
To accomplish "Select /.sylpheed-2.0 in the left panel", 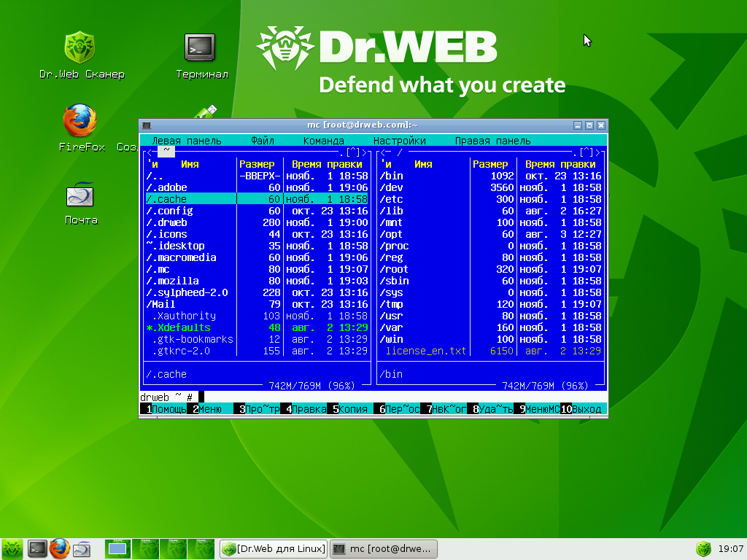I will point(257,292).
